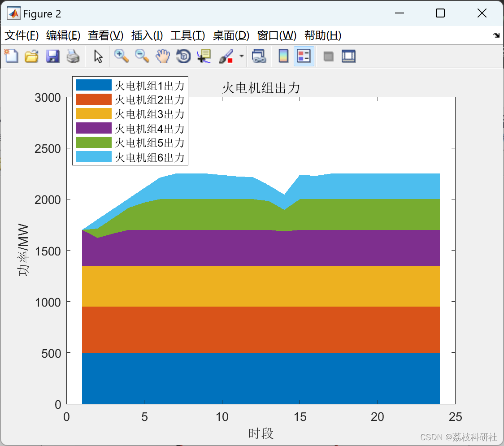Click the dark blue area of unit 1
The image size is (504, 446).
[x=261, y=378]
